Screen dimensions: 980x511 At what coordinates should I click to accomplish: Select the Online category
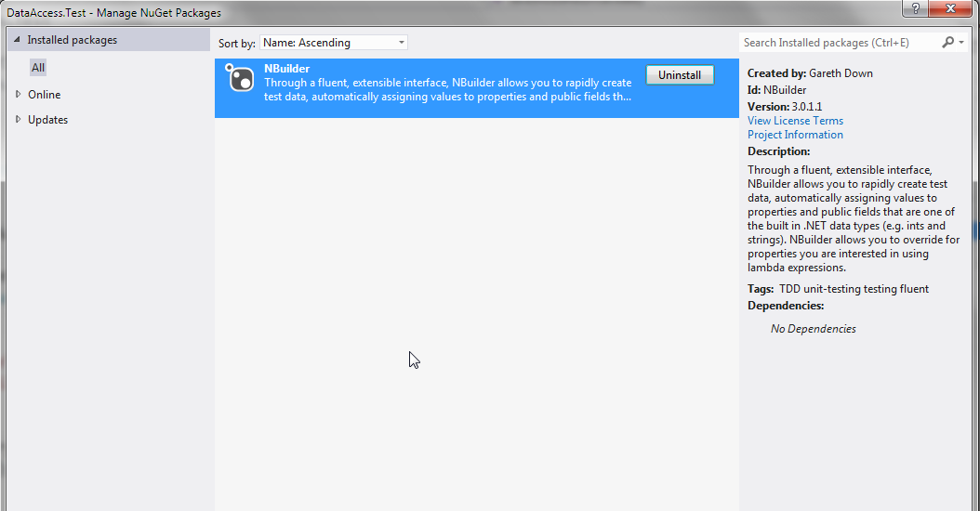tap(44, 95)
